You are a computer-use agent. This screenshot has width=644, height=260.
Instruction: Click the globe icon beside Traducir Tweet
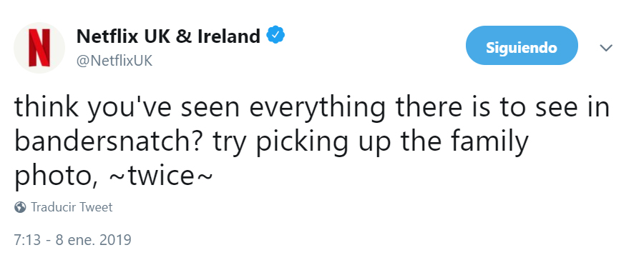click(x=20, y=207)
